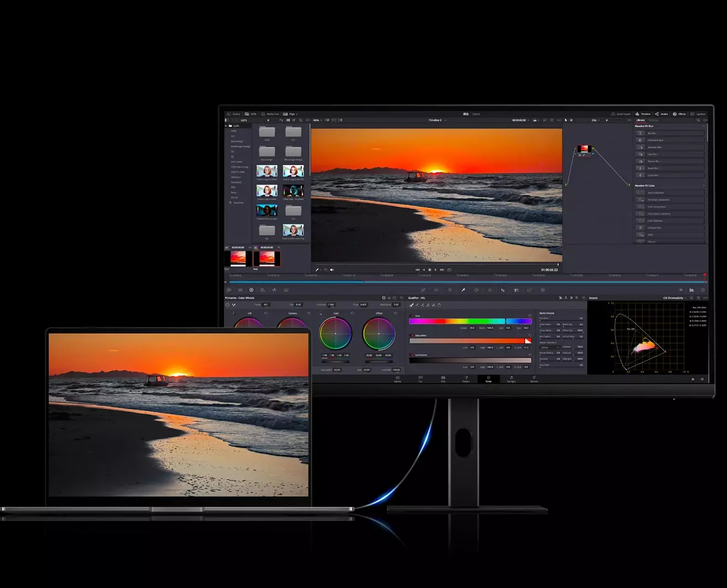Switch LUT browser to grid view icon

pyautogui.click(x=288, y=120)
